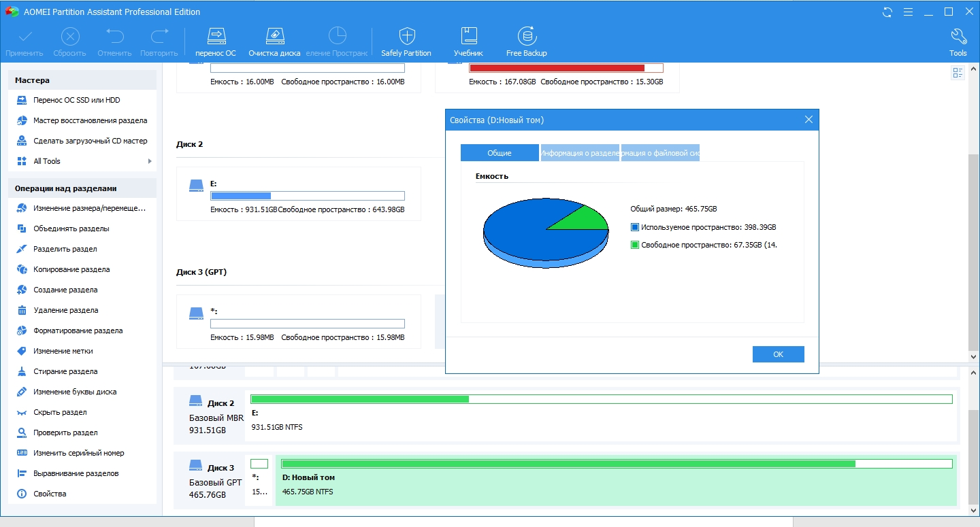This screenshot has height=527, width=980.
Task: Select Диск 2 Базовый MBR in disk map
Action: pos(209,416)
